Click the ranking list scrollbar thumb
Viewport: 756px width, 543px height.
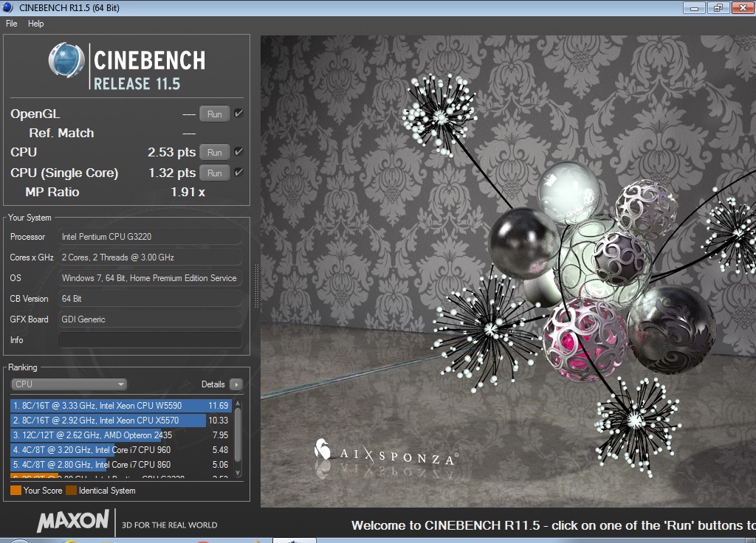click(238, 435)
